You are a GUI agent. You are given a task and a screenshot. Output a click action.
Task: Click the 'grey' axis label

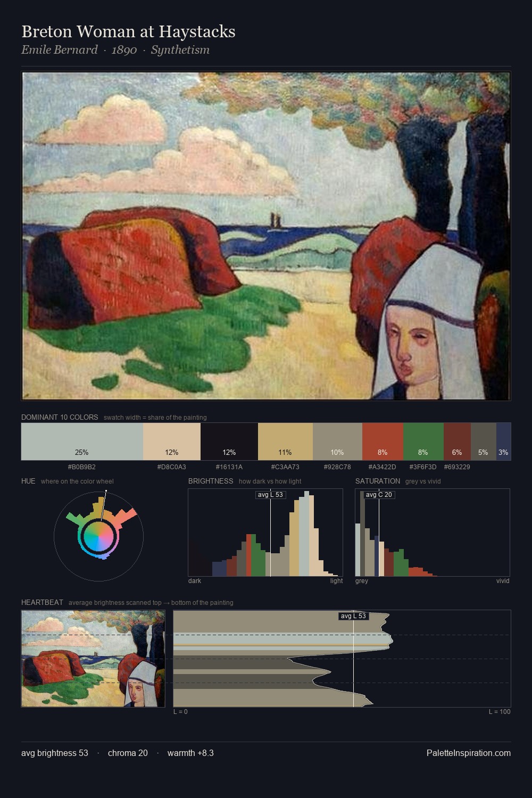tap(362, 581)
